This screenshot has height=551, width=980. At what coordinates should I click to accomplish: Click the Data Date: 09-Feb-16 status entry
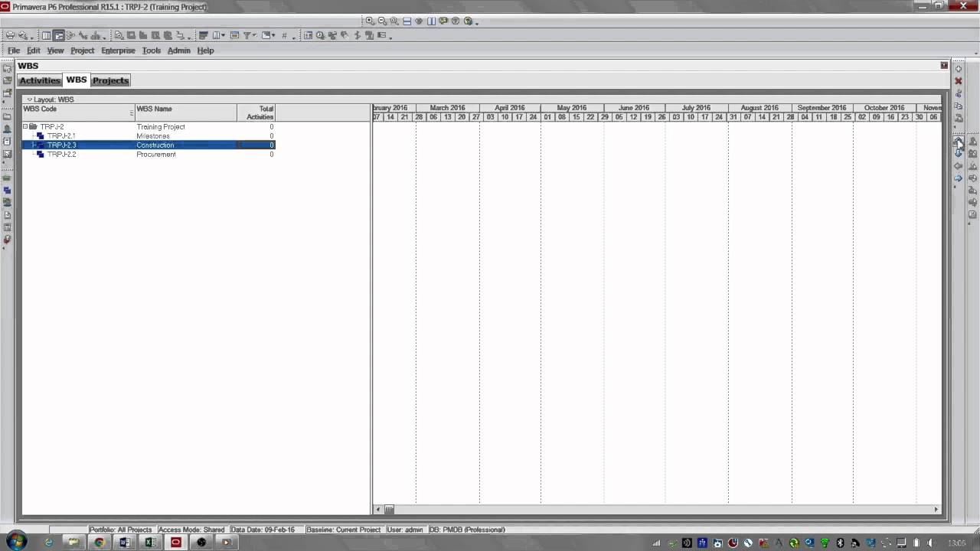click(x=263, y=530)
